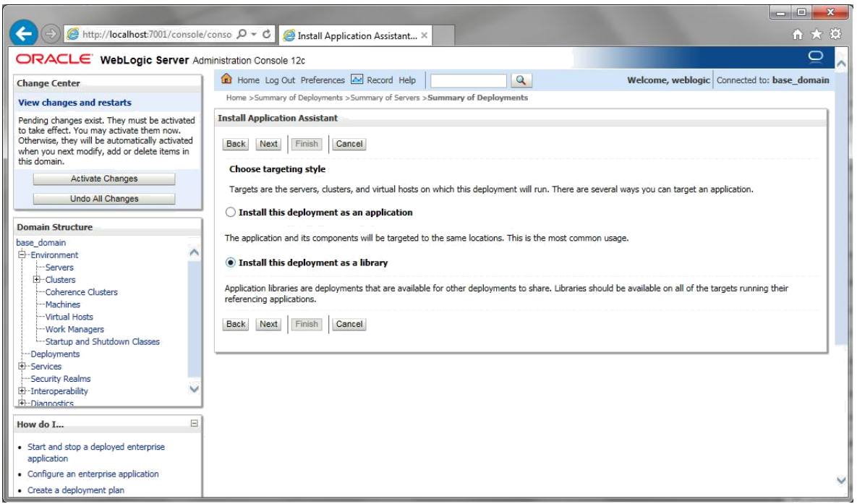Click the top Next button
Image resolution: width=857 pixels, height=504 pixels.
(x=268, y=144)
